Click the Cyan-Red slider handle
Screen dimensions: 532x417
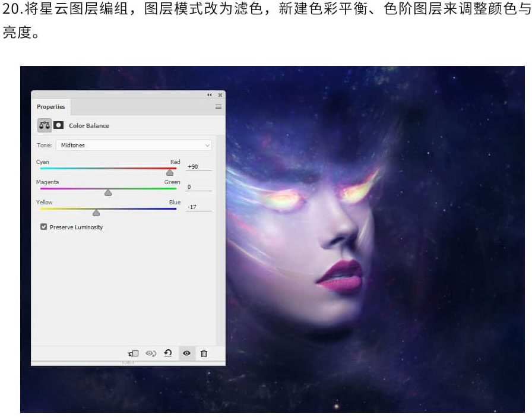tap(170, 173)
